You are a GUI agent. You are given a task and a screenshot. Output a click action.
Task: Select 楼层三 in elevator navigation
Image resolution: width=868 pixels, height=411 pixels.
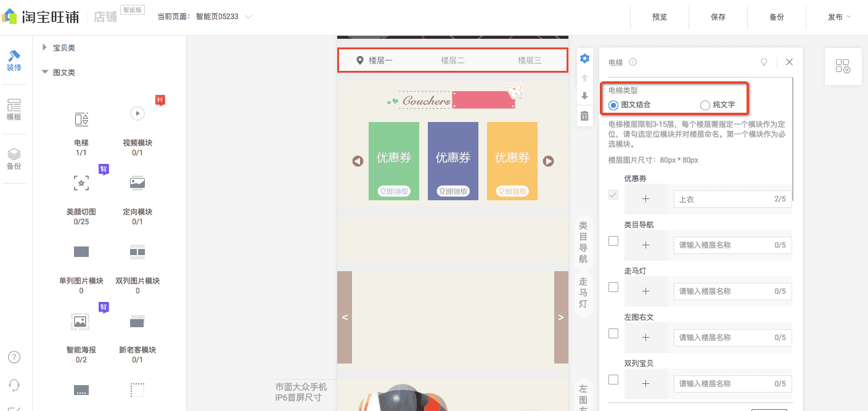530,60
